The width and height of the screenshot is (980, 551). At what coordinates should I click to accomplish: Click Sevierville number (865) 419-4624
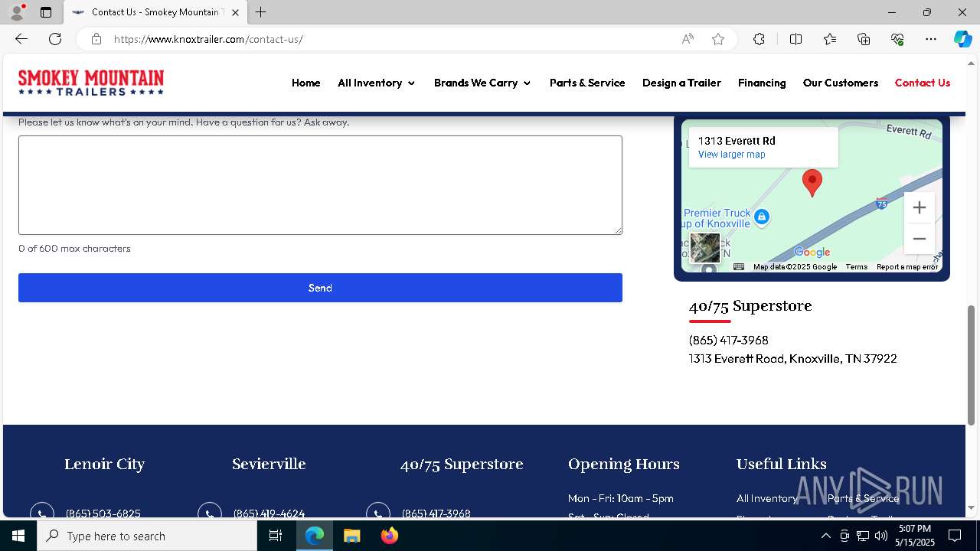tap(269, 514)
